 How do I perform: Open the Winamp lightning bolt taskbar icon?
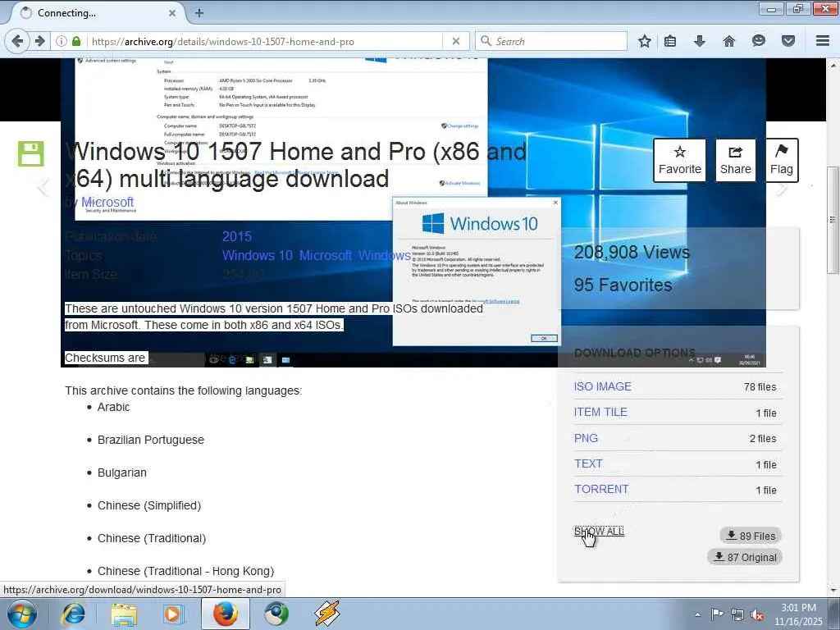tap(326, 614)
